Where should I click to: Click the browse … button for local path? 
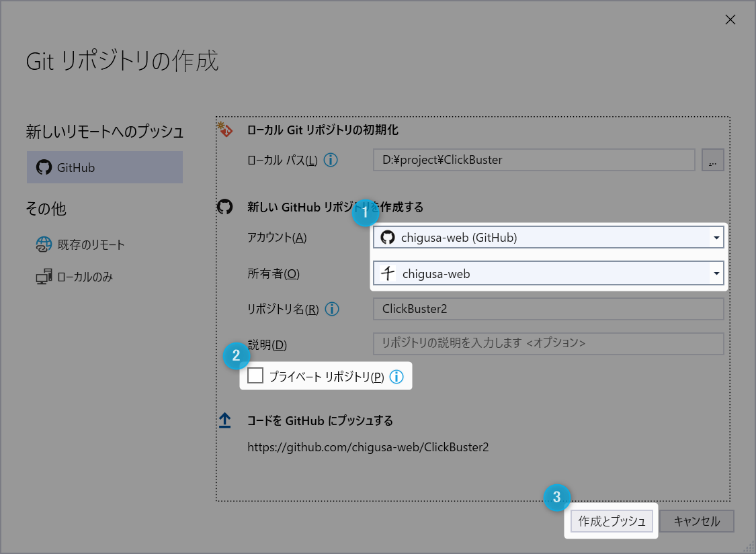(x=712, y=160)
